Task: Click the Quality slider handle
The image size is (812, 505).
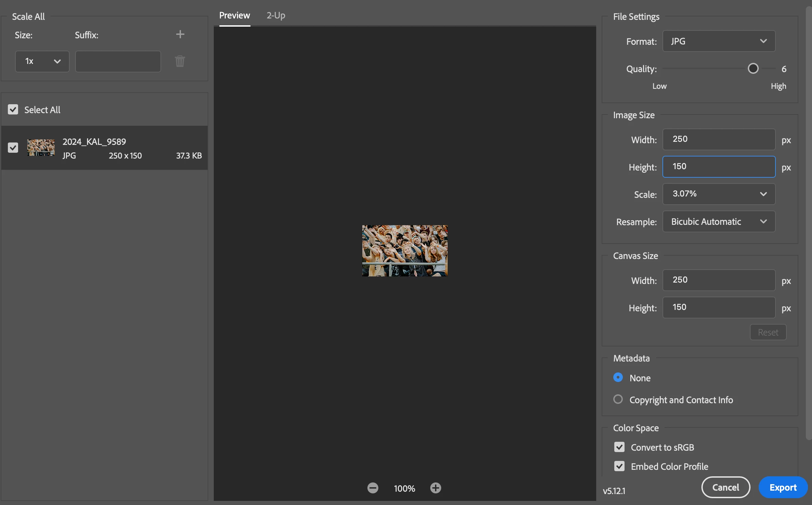Action: 753,69
